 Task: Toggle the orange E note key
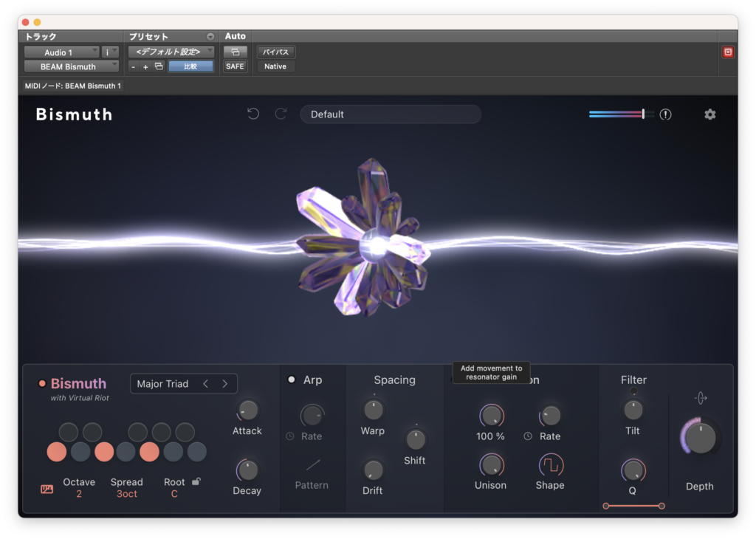[x=103, y=452]
